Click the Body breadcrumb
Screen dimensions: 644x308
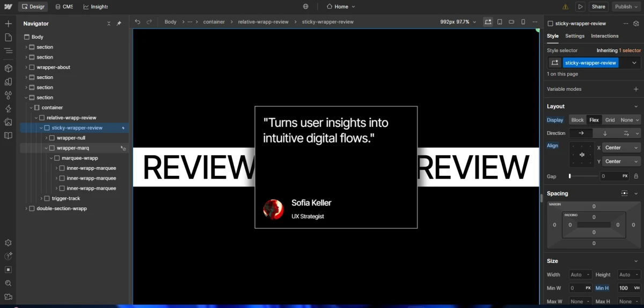coord(171,22)
